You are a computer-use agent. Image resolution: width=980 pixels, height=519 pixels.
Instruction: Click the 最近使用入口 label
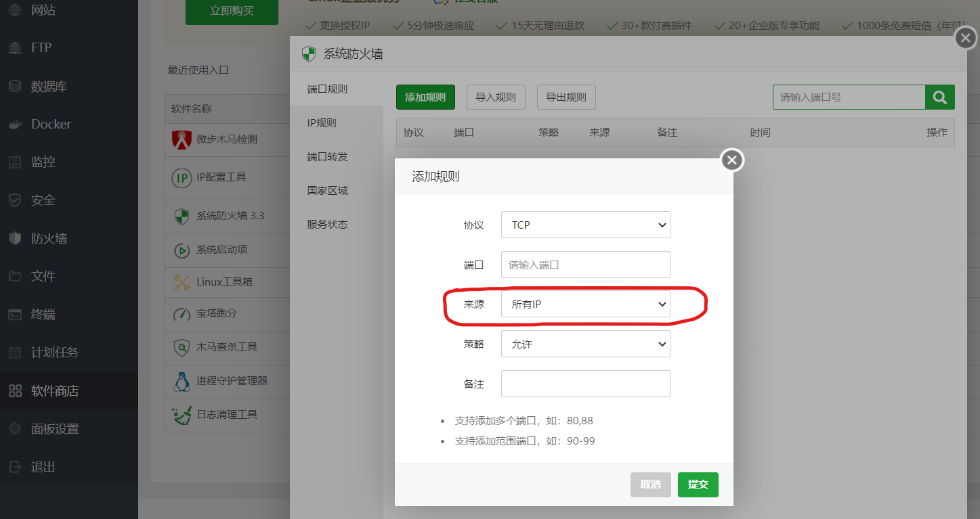[x=198, y=70]
